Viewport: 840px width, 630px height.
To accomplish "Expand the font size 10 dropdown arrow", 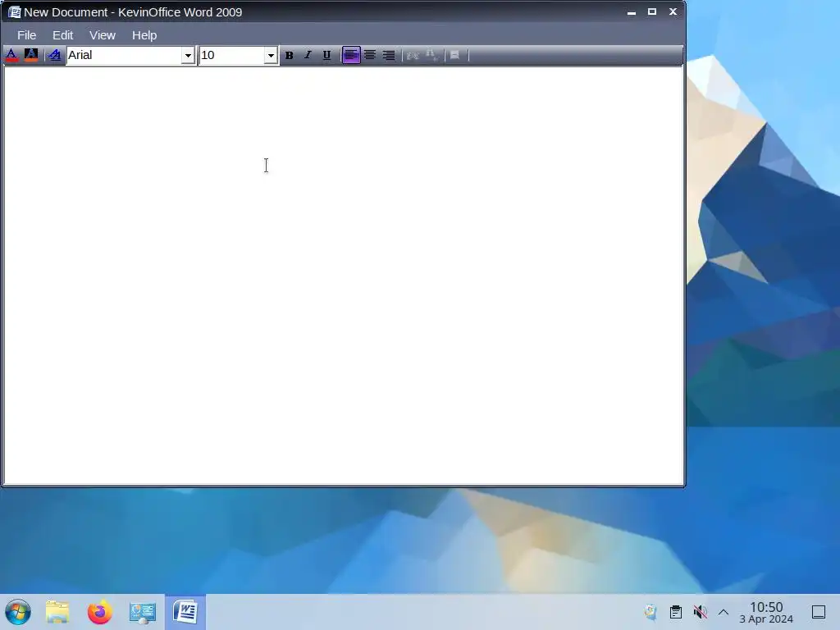I will click(271, 55).
